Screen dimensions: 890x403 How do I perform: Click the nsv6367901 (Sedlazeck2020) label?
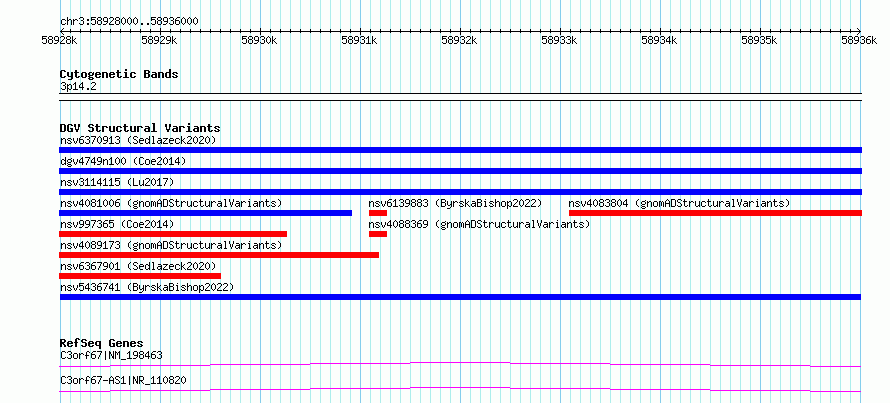138,266
